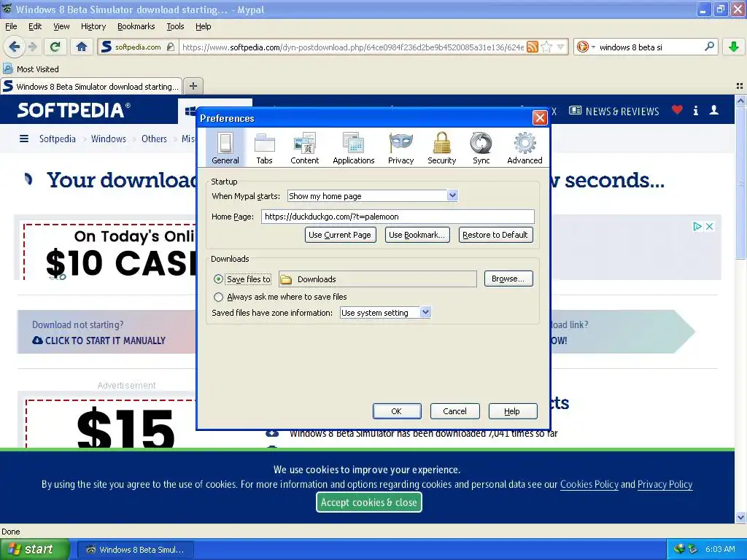747x560 pixels.
Task: Close the ad with the X icon
Action: point(709,226)
